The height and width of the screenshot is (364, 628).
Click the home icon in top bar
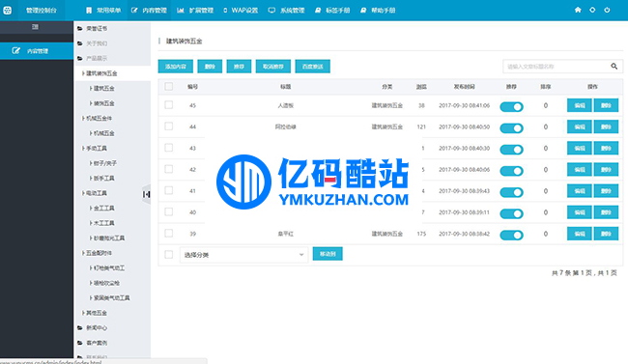[x=578, y=10]
